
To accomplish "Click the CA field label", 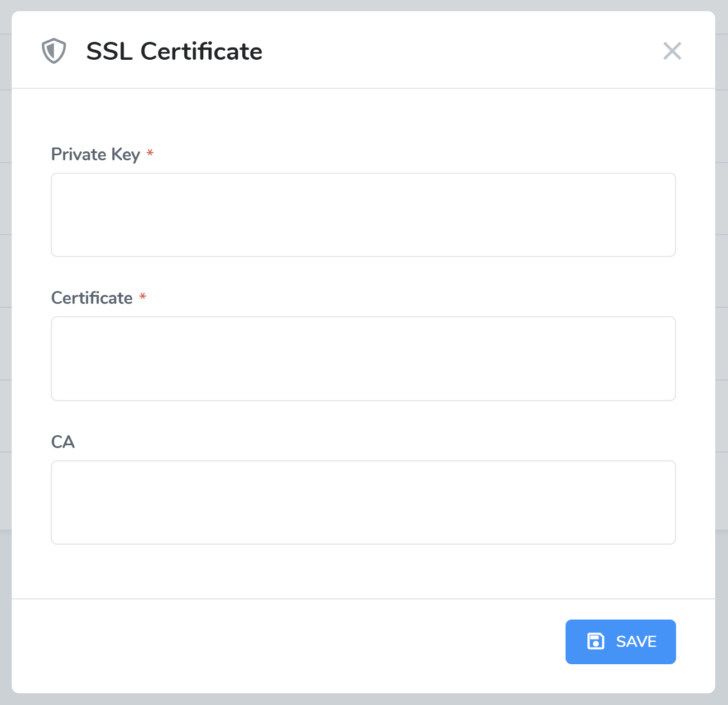I will [x=63, y=442].
